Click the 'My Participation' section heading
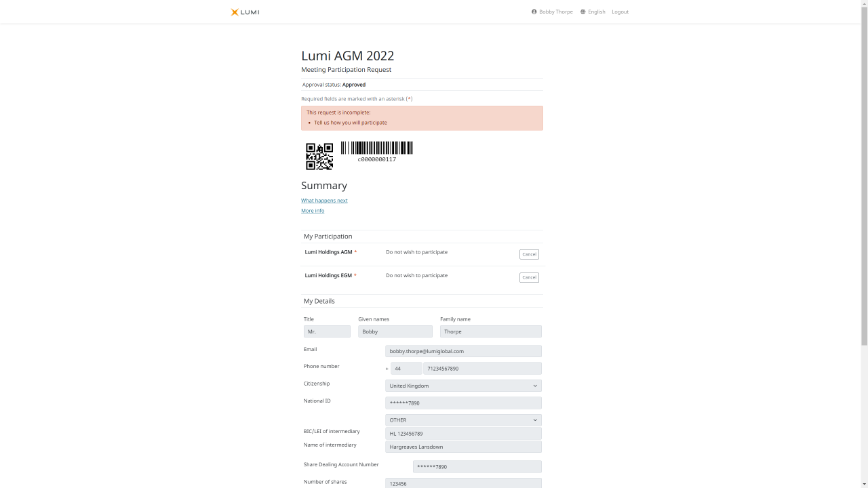Viewport: 868px width, 488px height. point(328,237)
